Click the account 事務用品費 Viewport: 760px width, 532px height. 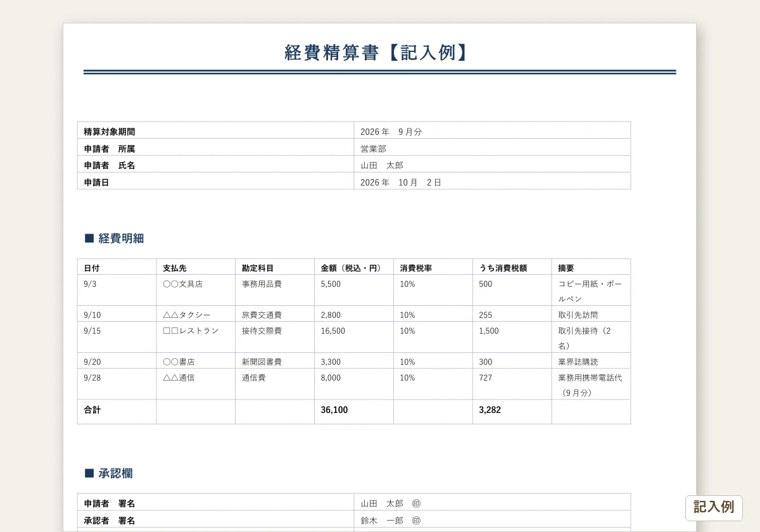(x=262, y=284)
